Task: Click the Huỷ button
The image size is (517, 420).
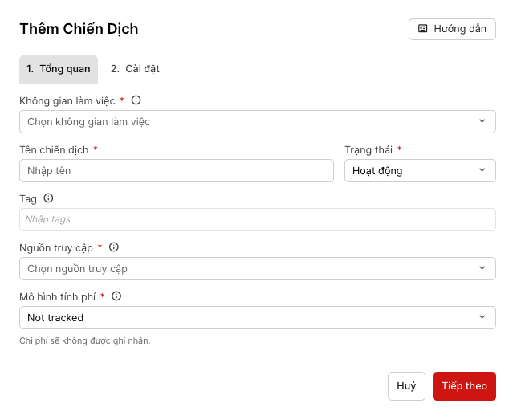Action: click(x=406, y=386)
